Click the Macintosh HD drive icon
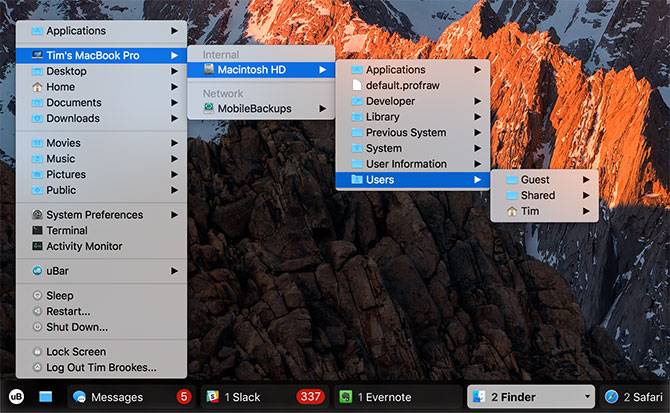670x413 pixels. (209, 70)
